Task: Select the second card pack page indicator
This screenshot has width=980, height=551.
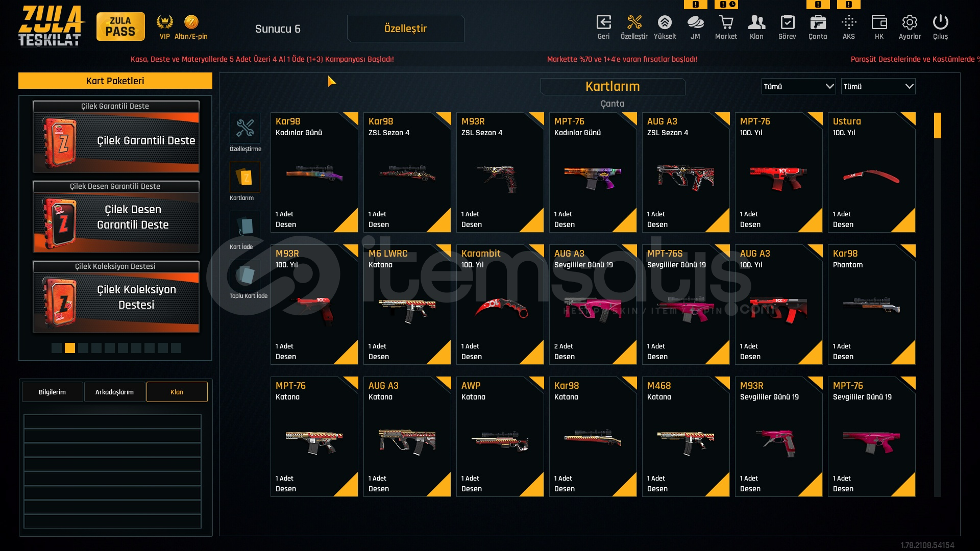Action: tap(70, 348)
